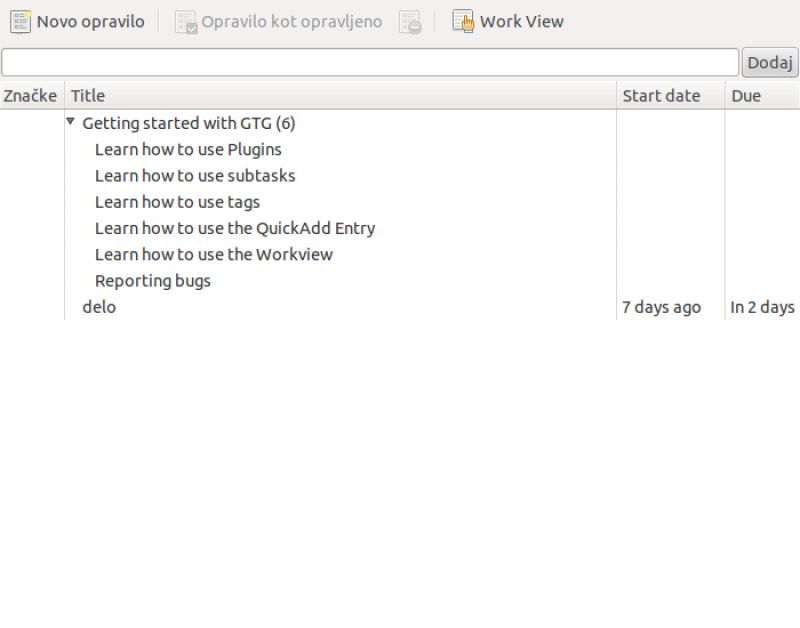Collapse the Getting started with GTG group
This screenshot has width=800, height=628.
(x=70, y=122)
